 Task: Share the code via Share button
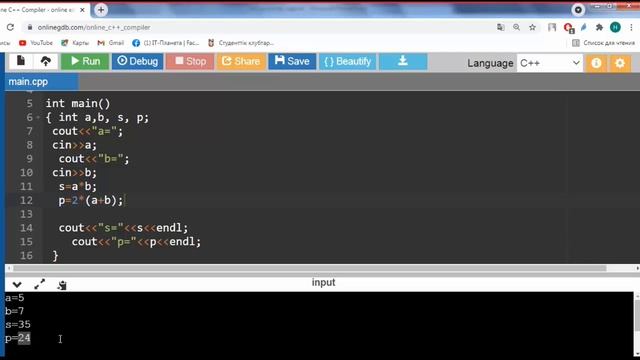241,62
